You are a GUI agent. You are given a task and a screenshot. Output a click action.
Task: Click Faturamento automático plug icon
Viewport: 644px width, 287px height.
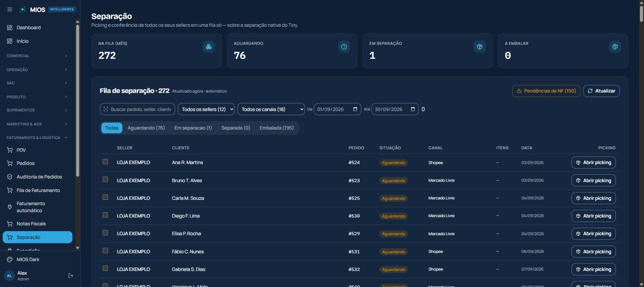[10, 207]
